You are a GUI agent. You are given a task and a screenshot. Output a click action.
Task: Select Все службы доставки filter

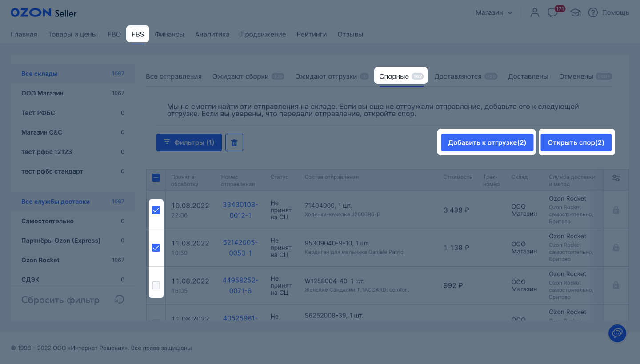tap(73, 202)
